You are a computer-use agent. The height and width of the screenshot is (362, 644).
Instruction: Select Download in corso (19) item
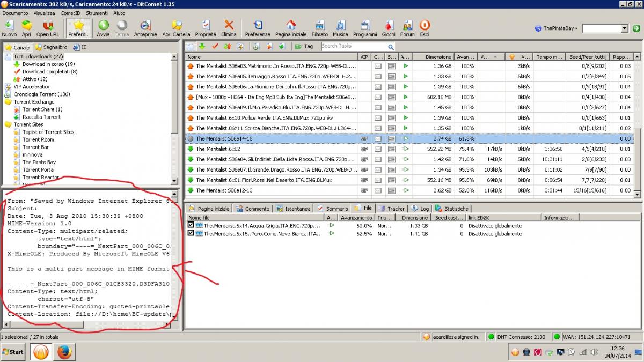click(x=48, y=64)
